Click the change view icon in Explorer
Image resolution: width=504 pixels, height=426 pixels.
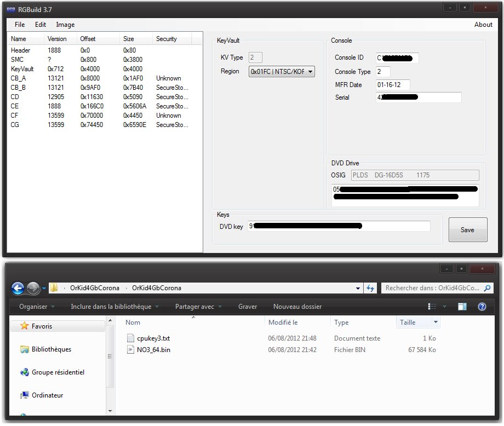click(x=432, y=307)
